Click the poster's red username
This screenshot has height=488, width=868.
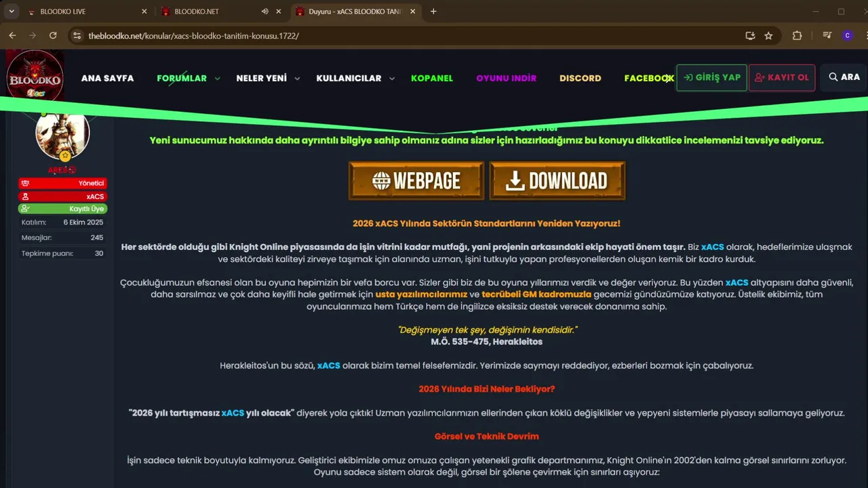click(x=62, y=170)
